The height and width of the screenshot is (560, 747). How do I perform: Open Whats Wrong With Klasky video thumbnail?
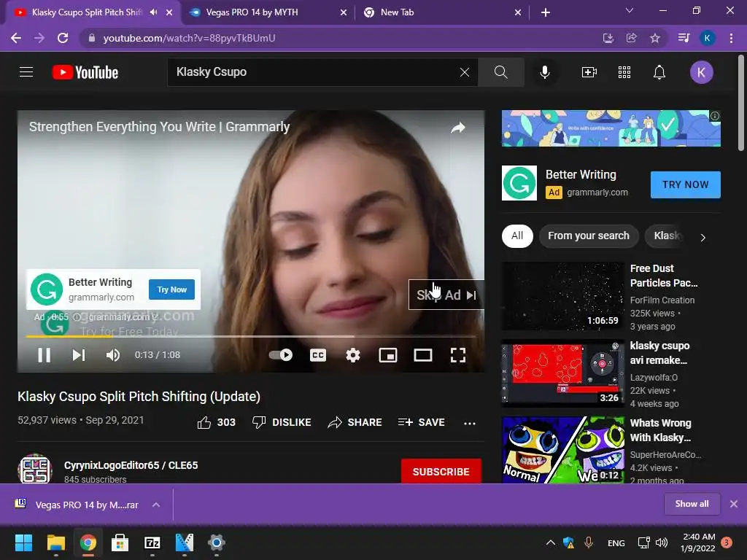click(563, 450)
